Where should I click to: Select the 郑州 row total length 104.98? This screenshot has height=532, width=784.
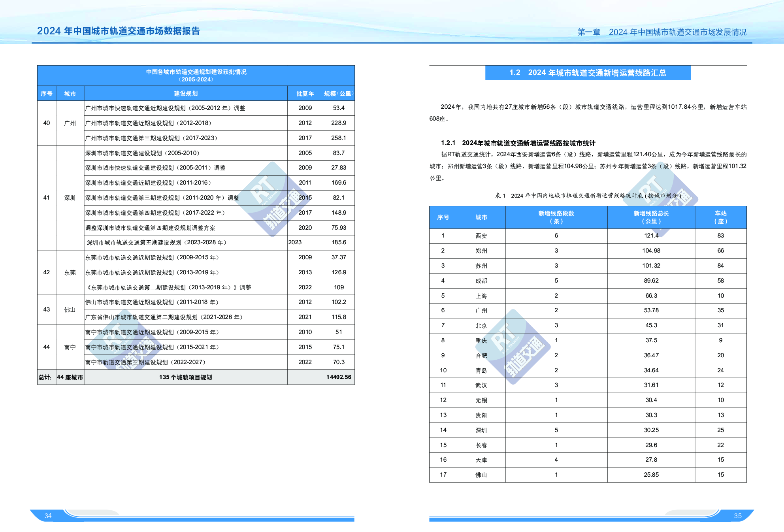[651, 251]
